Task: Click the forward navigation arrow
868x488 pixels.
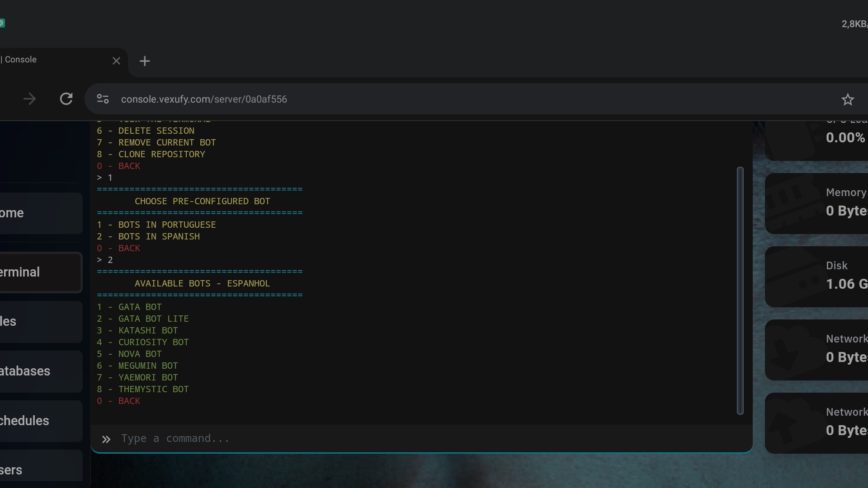Action: pyautogui.click(x=30, y=99)
